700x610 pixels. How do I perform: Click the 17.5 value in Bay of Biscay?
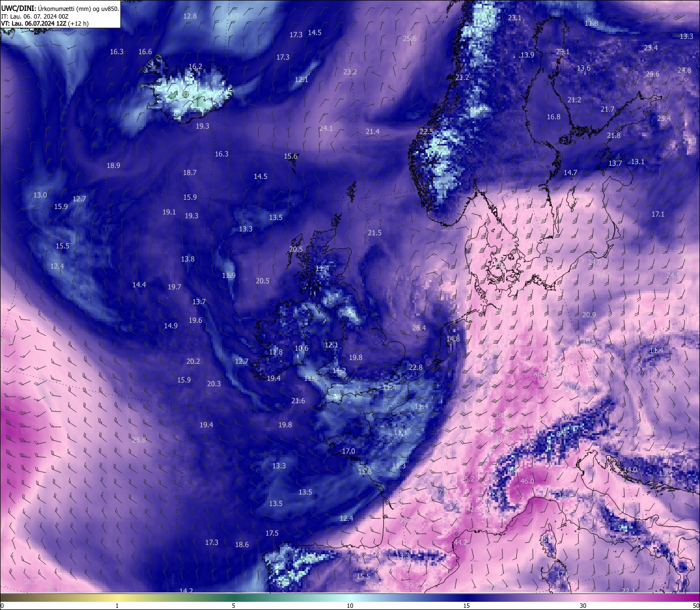272,533
